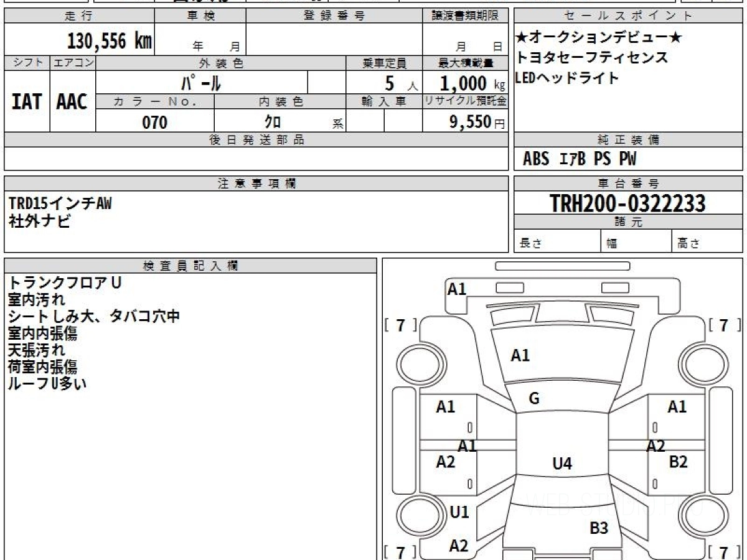Select the シートしみ大、タバコ穴中 note
The image size is (747, 560).
click(x=94, y=316)
